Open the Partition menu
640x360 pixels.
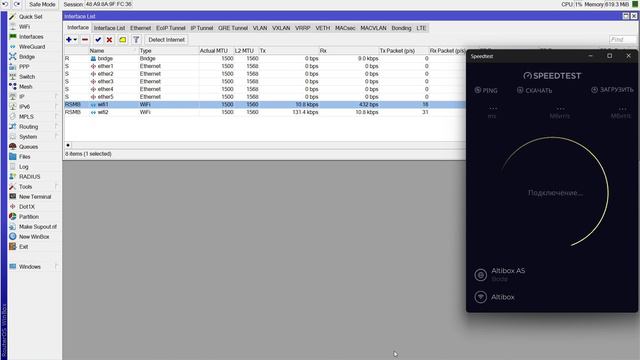pyautogui.click(x=29, y=217)
